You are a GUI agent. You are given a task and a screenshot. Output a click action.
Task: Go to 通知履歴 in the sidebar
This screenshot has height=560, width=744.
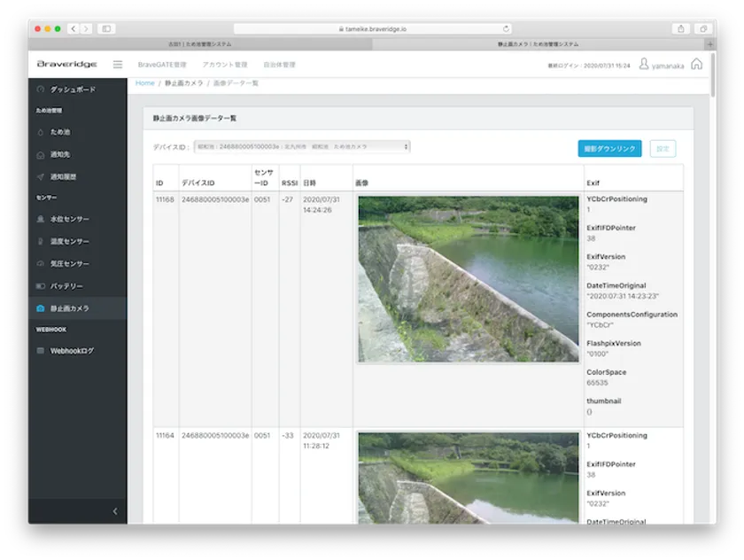point(63,176)
